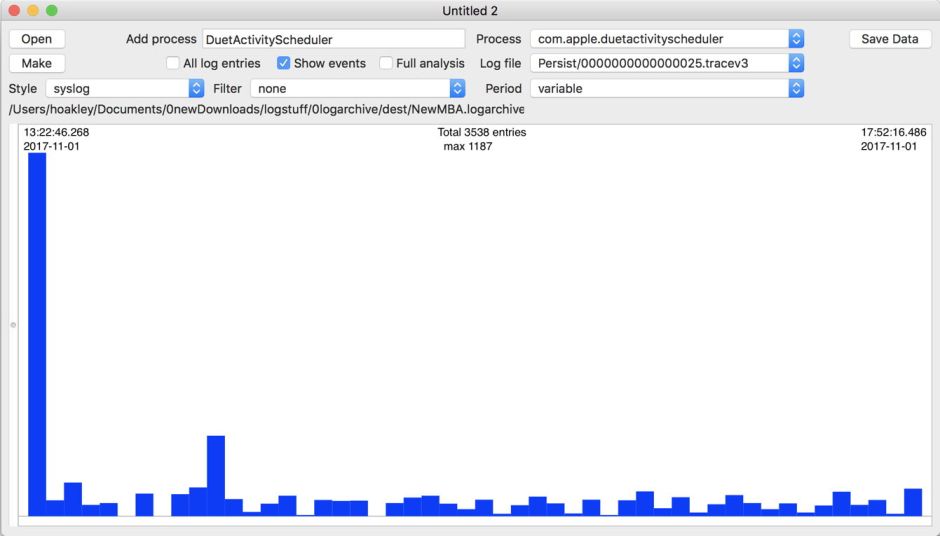Toggle the Full analysis checkbox
Screen dimensions: 940x536
pos(386,63)
